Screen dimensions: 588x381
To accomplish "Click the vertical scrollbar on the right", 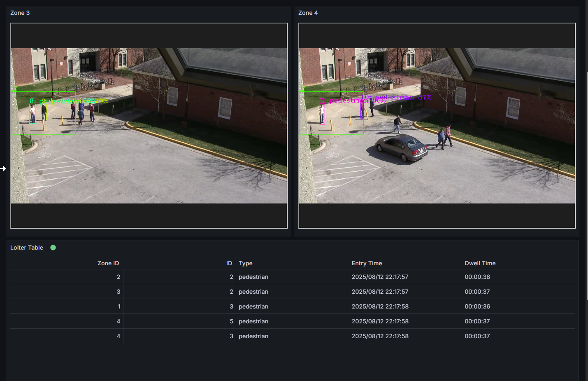I will click(586, 185).
